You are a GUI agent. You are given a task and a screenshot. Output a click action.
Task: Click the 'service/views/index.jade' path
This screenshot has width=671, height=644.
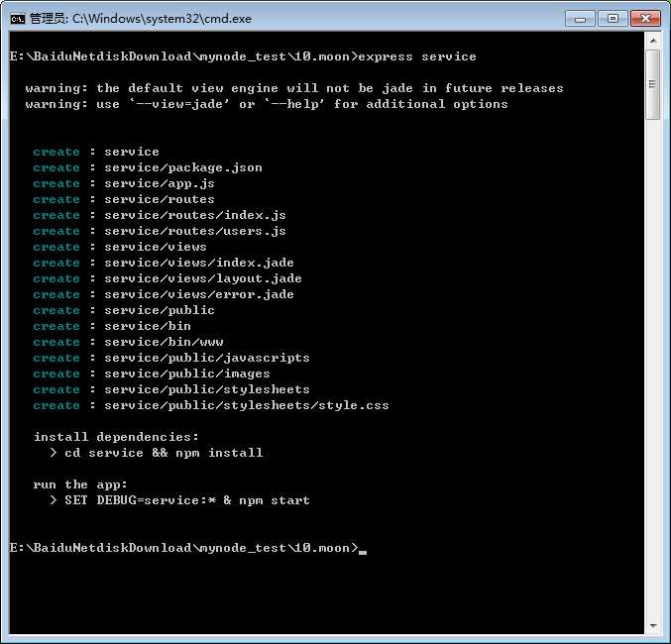tap(199, 263)
